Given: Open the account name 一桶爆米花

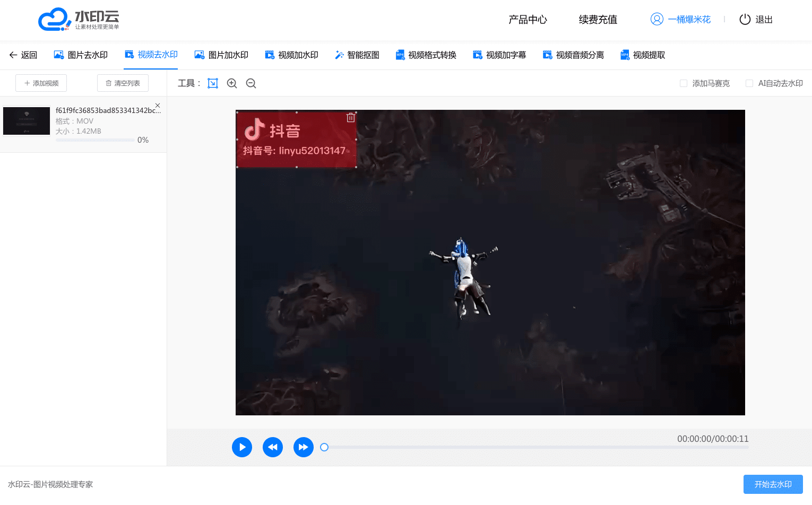Looking at the screenshot, I should (689, 20).
